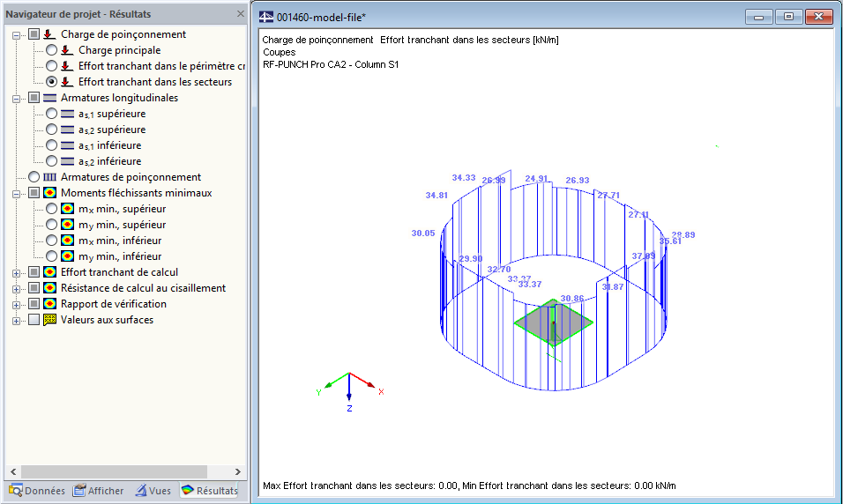This screenshot has height=504, width=843.
Task: Open the Résultats tab
Action: coord(210,491)
